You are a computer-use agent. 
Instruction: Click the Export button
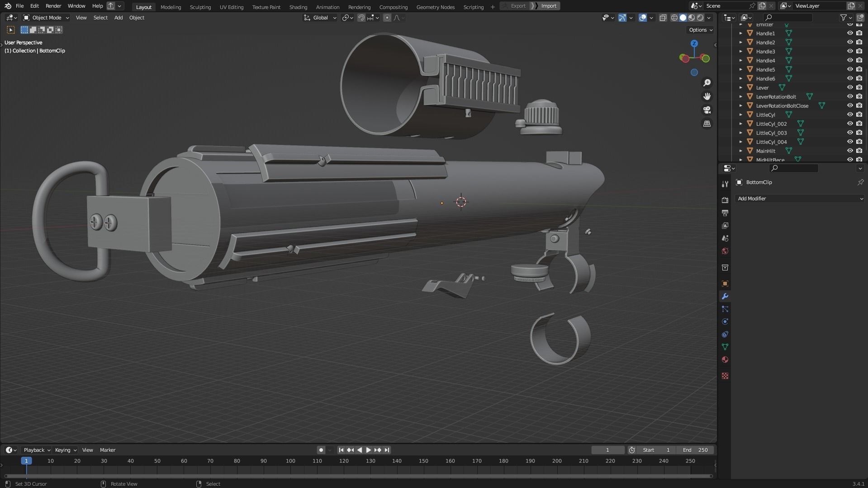(x=515, y=6)
